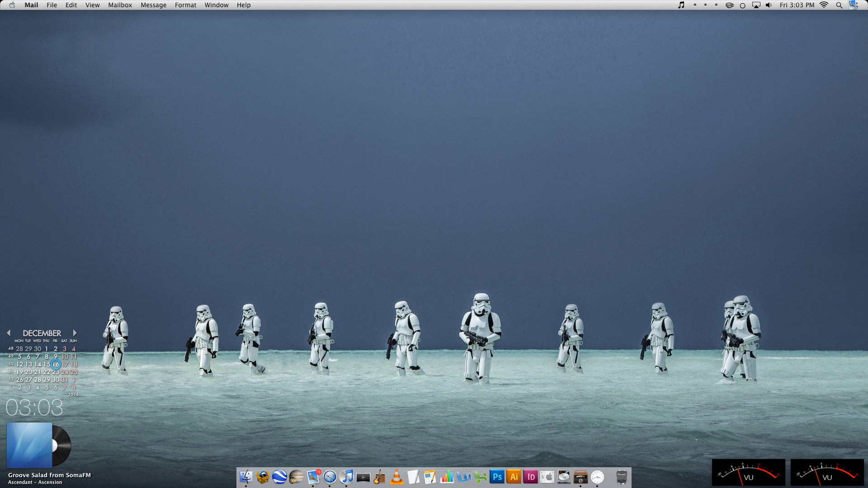Open Mail with the unread badge in dock

click(x=313, y=477)
